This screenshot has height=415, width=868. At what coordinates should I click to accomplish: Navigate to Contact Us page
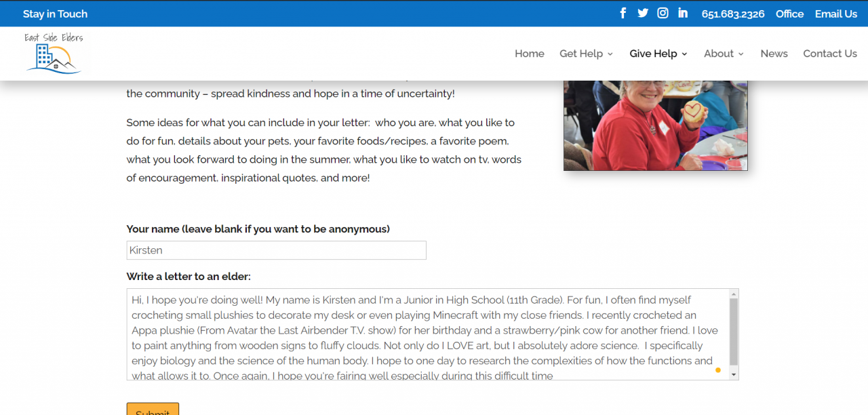click(x=830, y=54)
